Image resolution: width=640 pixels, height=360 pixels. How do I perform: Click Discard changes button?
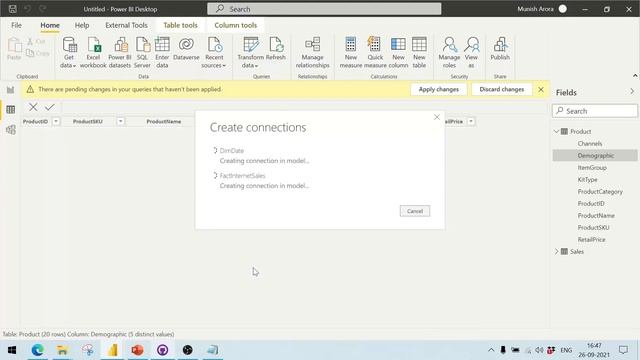[x=502, y=89]
